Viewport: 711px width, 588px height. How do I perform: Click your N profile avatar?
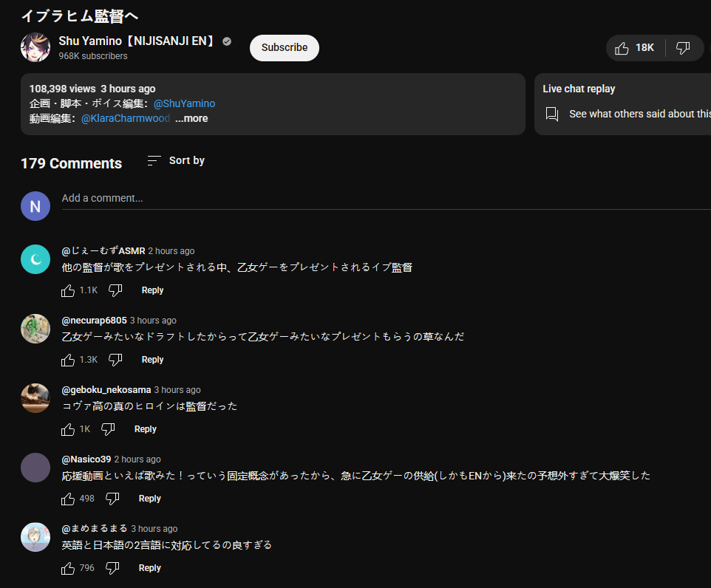tap(35, 206)
